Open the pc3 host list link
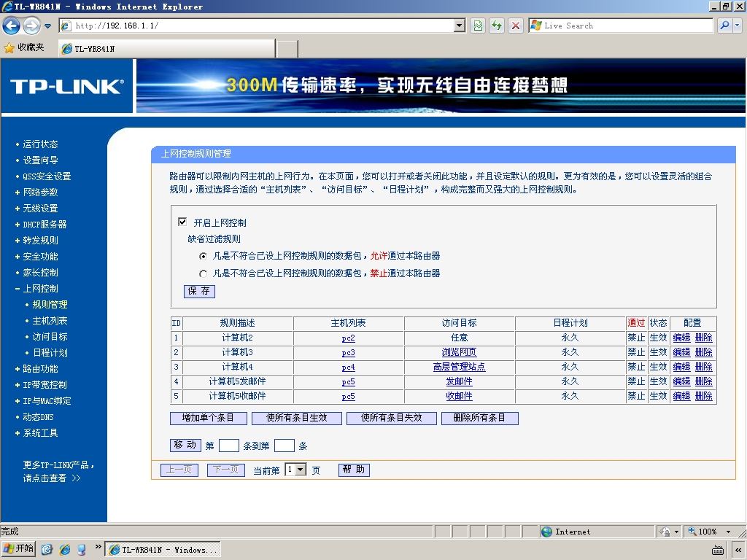The height and width of the screenshot is (560, 747). pos(348,353)
